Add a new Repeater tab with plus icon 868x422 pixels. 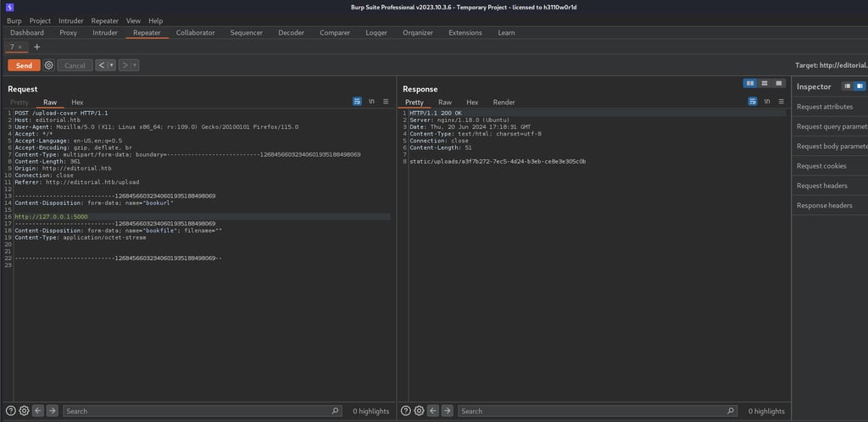click(x=36, y=47)
